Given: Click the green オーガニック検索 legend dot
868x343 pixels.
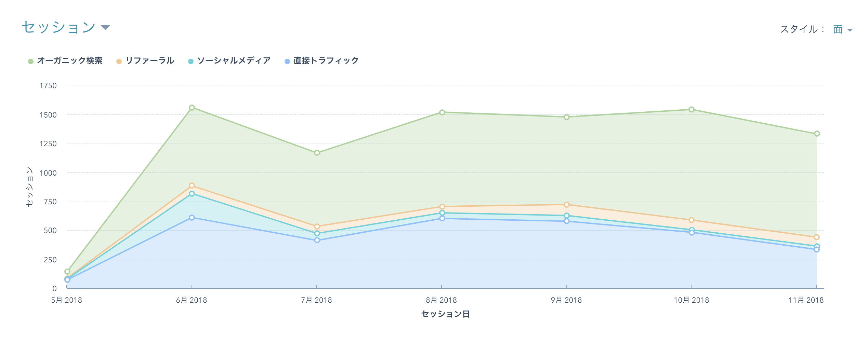Looking at the screenshot, I should (31, 61).
